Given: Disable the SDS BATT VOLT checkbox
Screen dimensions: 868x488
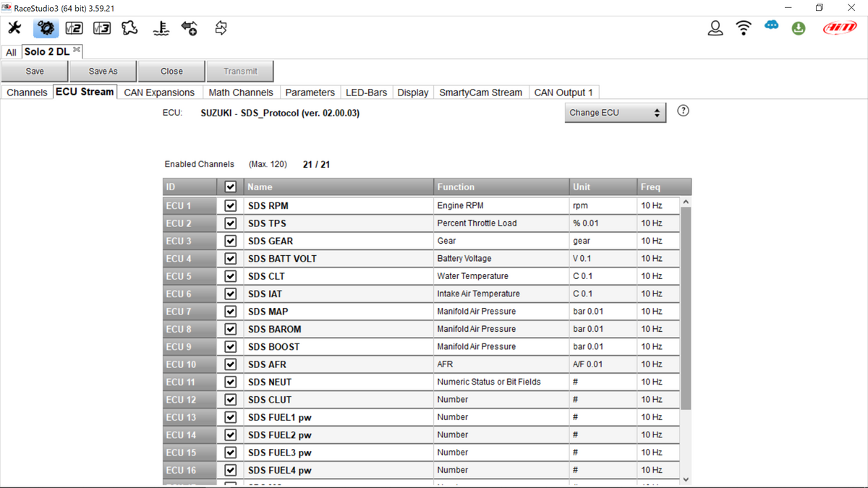Looking at the screenshot, I should (231, 258).
